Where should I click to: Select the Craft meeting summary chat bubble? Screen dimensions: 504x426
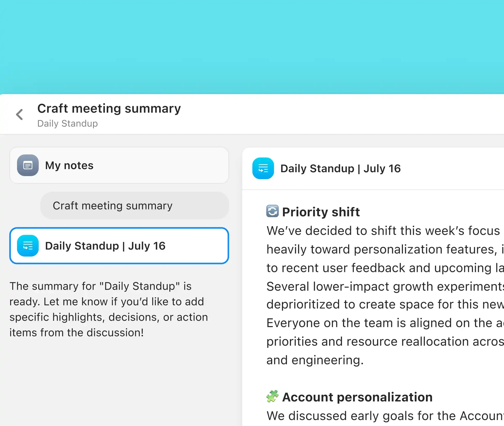(x=135, y=206)
